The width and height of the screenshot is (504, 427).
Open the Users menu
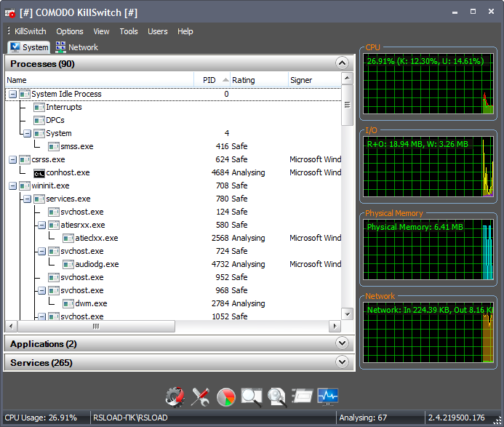click(158, 31)
